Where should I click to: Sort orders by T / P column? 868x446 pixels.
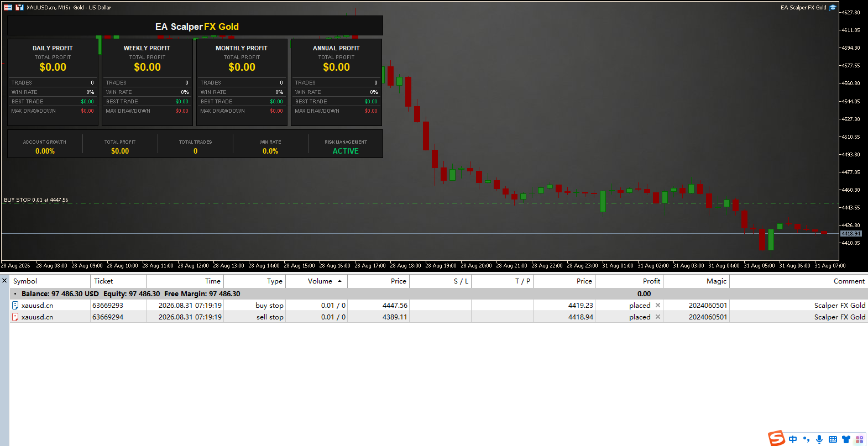[502, 281]
